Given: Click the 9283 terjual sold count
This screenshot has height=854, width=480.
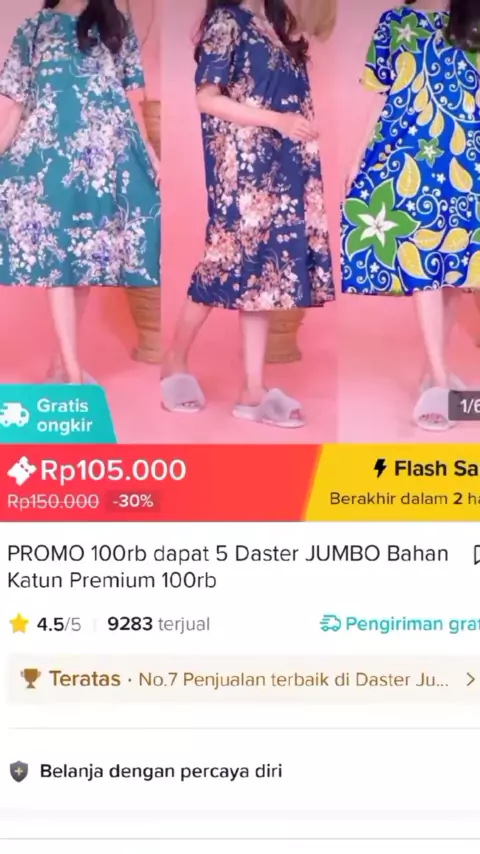Looking at the screenshot, I should [x=159, y=624].
